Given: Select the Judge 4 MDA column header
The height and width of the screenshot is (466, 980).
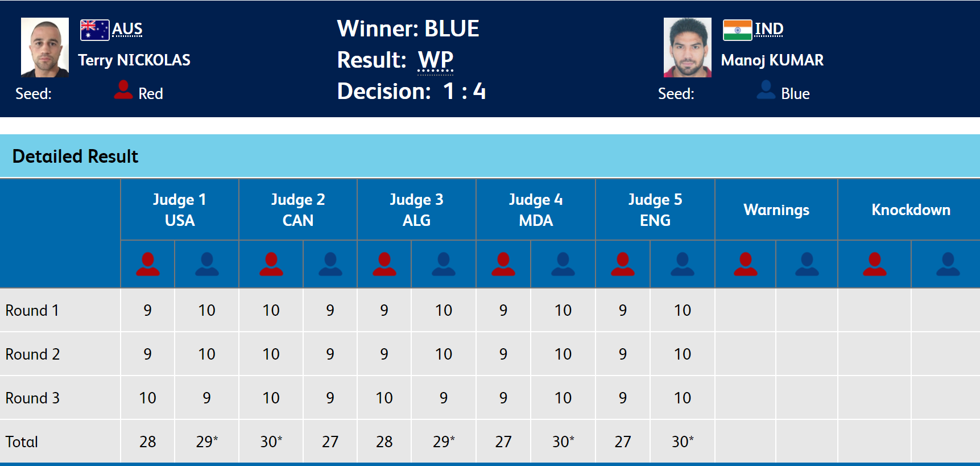Looking at the screenshot, I should click(536, 209).
